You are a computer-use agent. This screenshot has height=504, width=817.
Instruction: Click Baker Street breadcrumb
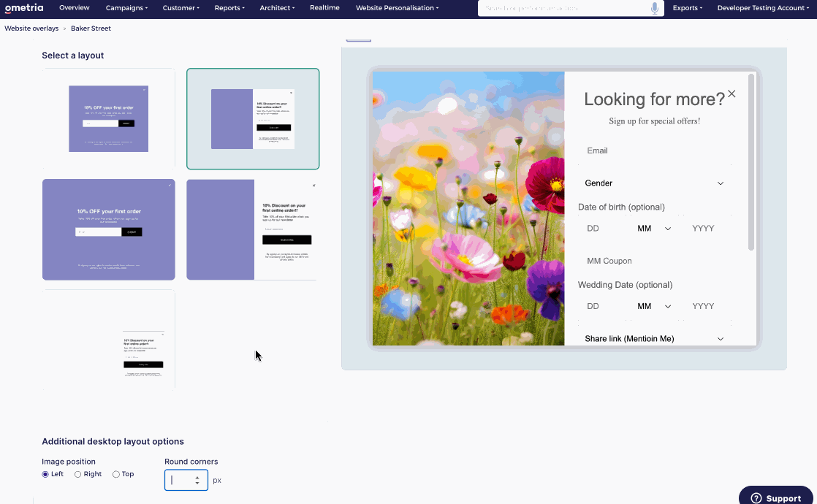point(91,28)
